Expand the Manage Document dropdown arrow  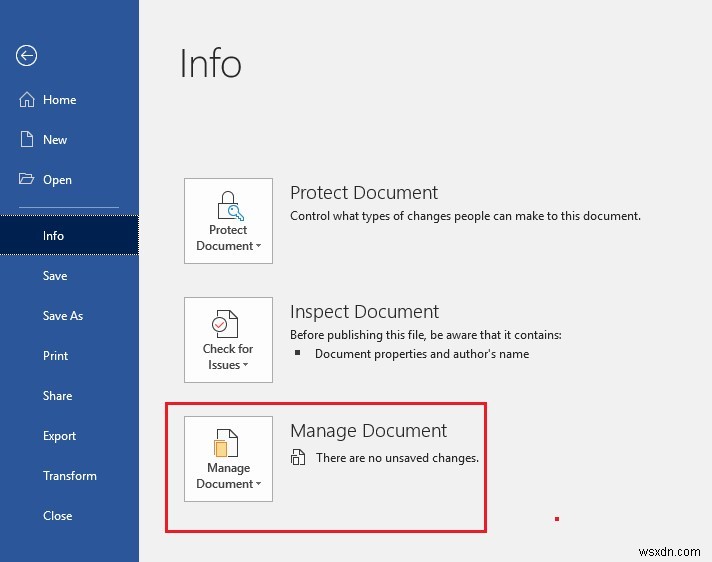258,483
